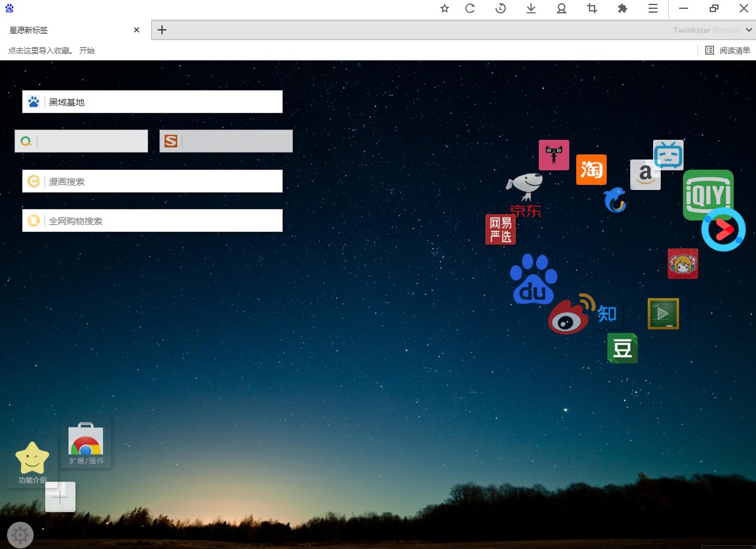Open the Youku play circle shortcut

(x=723, y=229)
